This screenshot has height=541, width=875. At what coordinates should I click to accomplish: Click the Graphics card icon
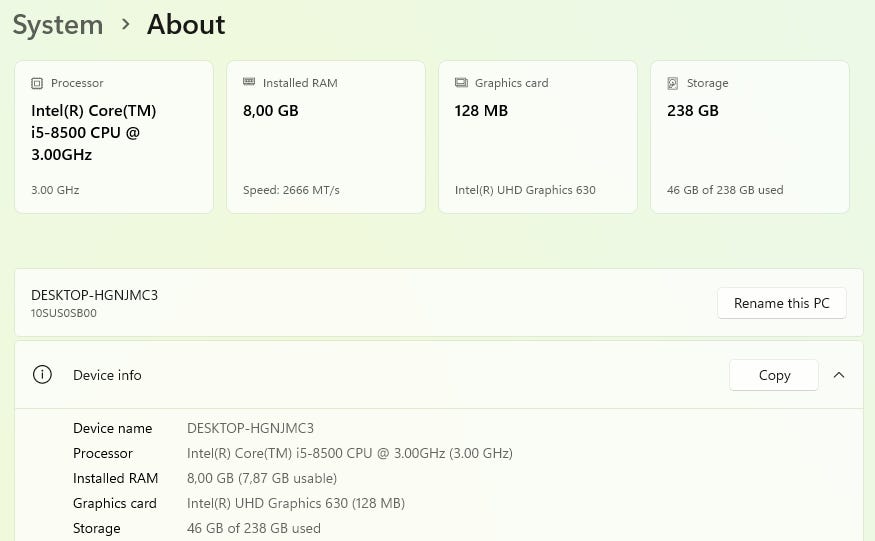tap(461, 83)
